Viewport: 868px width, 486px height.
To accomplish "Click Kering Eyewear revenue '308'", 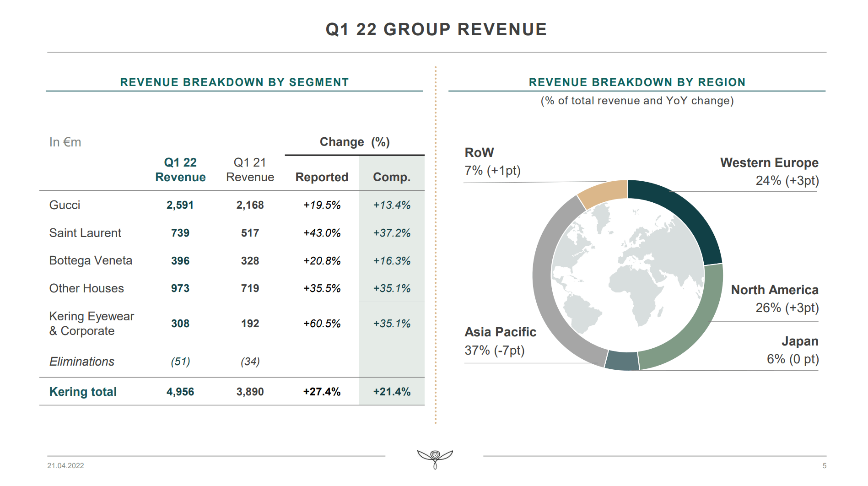I will coord(180,324).
